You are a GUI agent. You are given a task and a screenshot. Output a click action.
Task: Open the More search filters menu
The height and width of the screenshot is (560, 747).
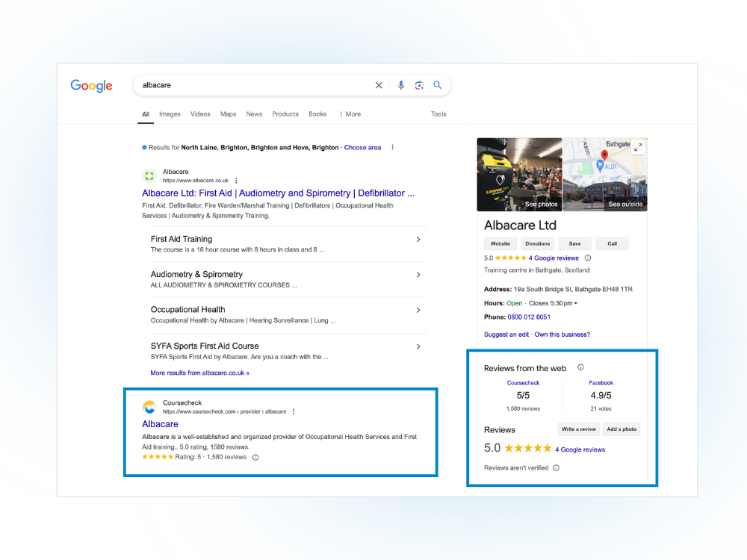click(x=350, y=114)
